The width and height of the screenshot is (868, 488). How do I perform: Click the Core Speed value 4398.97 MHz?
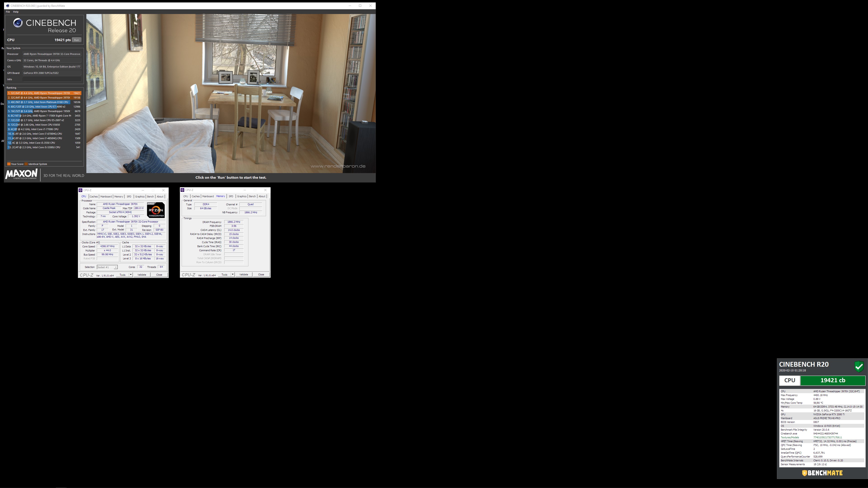click(108, 246)
